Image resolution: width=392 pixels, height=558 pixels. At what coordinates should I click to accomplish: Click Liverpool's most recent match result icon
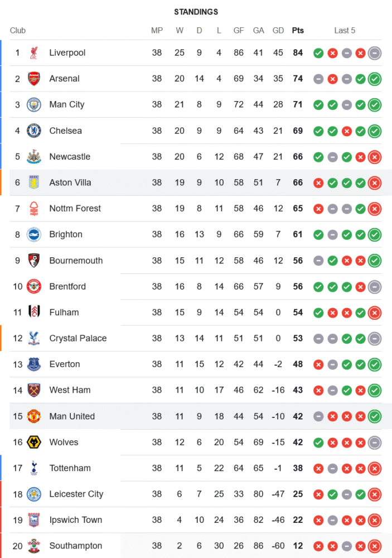point(375,53)
